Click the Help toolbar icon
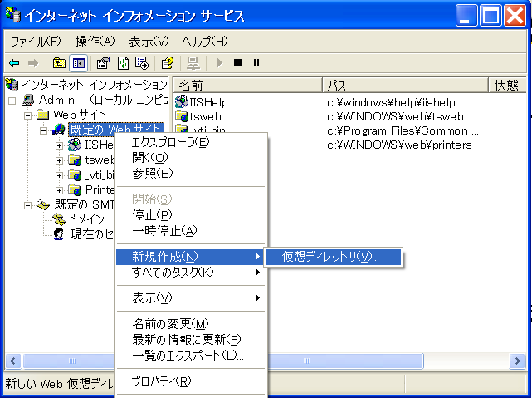This screenshot has height=398, width=532. click(x=167, y=62)
